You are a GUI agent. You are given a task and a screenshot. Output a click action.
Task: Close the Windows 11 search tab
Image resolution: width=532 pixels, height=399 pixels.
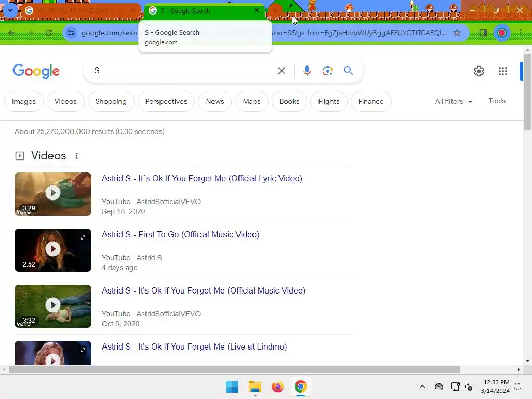coord(133,11)
